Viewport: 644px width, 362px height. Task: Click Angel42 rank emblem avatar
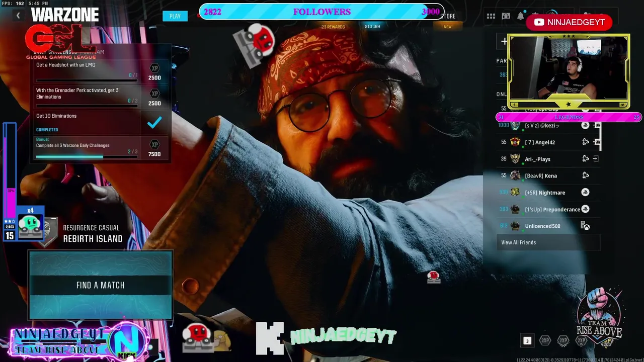click(x=515, y=142)
